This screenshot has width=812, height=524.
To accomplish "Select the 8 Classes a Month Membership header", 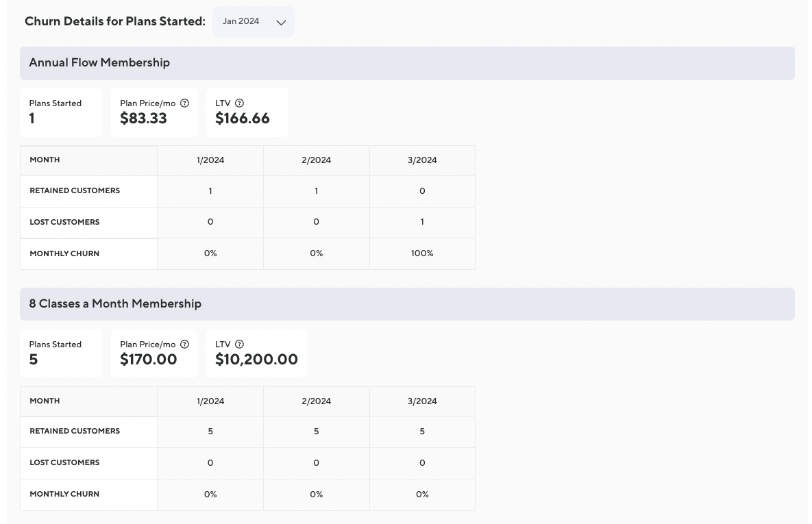I will pyautogui.click(x=115, y=304).
